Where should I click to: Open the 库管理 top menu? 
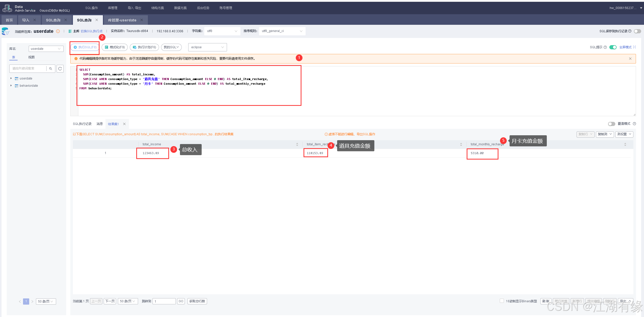pos(113,8)
